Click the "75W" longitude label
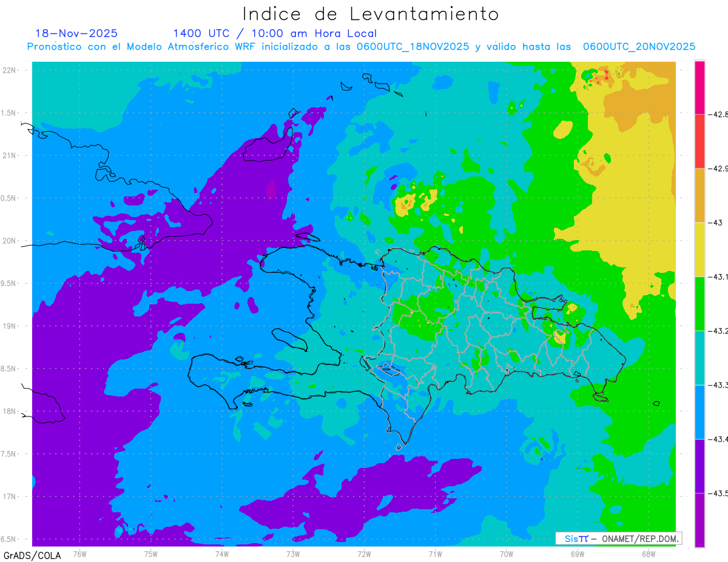The image size is (728, 562). point(151,554)
